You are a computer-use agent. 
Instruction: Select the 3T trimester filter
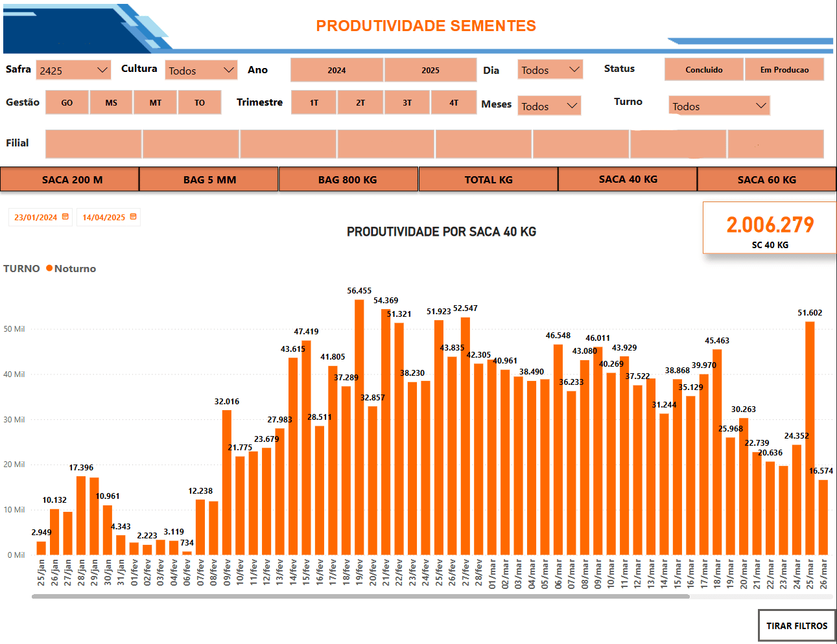(x=407, y=102)
